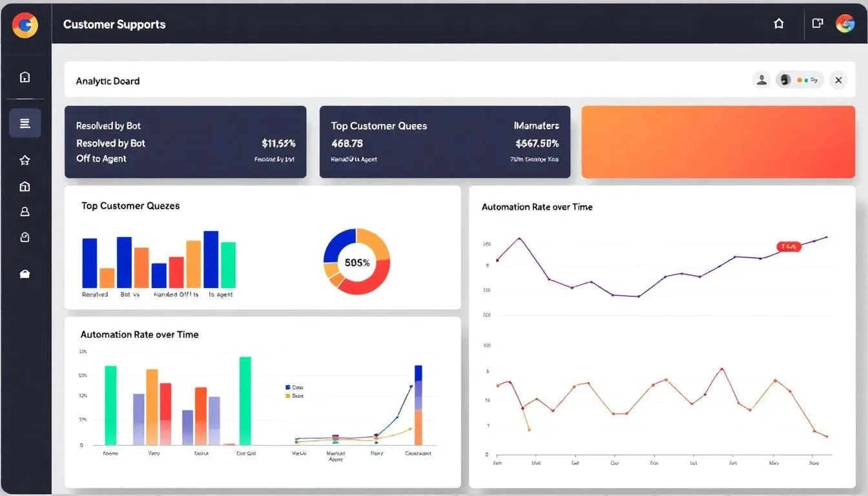Click the home icon in top header

tap(778, 24)
